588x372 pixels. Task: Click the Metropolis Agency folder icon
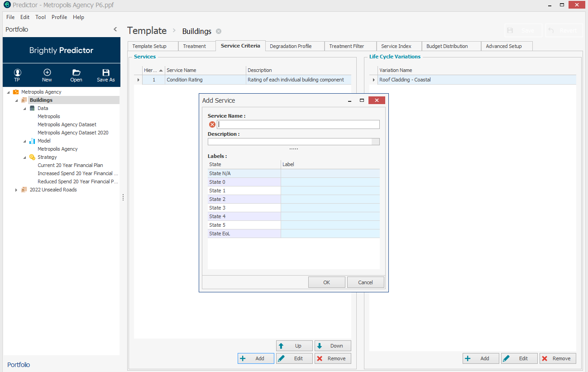(16, 92)
